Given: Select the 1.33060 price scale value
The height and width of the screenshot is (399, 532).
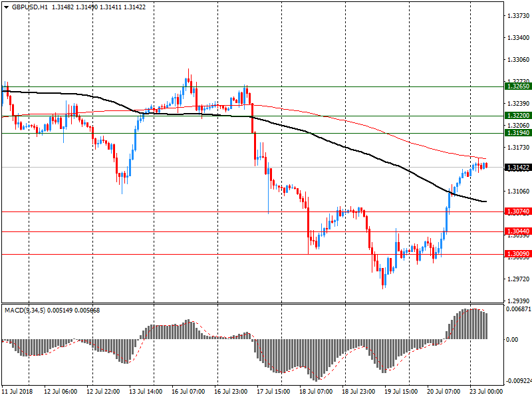Looking at the screenshot, I should point(518,60).
